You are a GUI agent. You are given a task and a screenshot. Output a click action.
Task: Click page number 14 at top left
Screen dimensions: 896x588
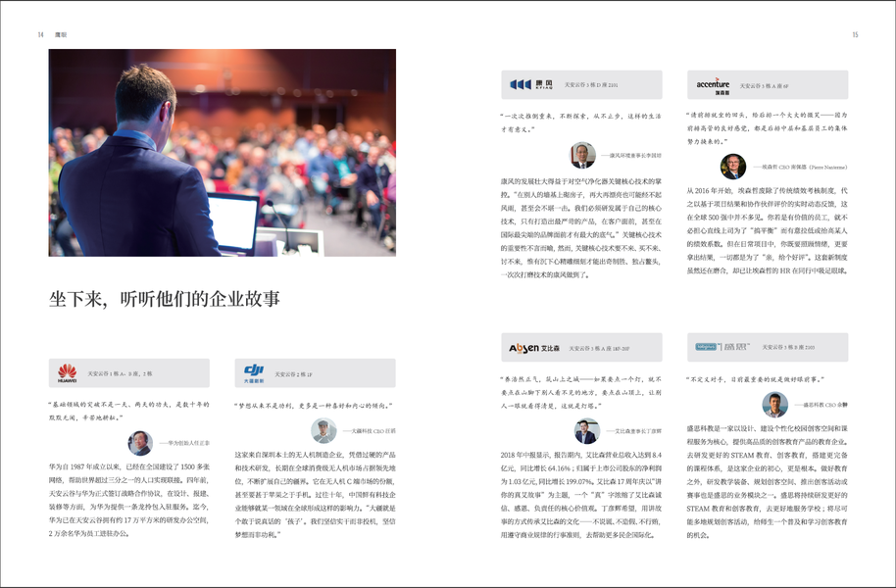(x=40, y=35)
